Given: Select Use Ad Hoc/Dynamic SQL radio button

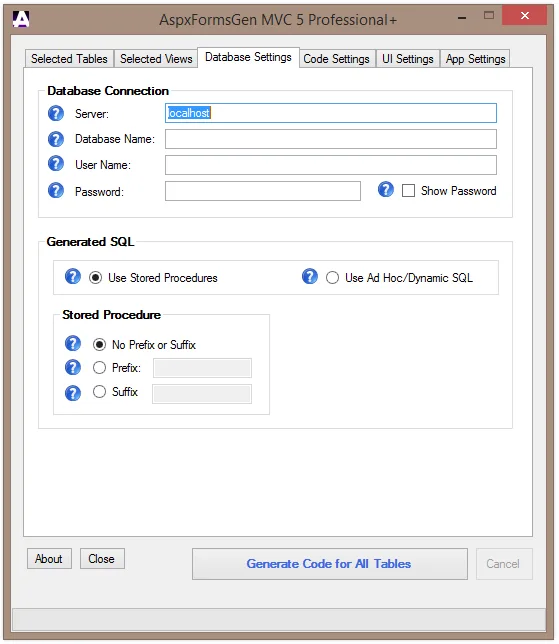Looking at the screenshot, I should coord(332,278).
